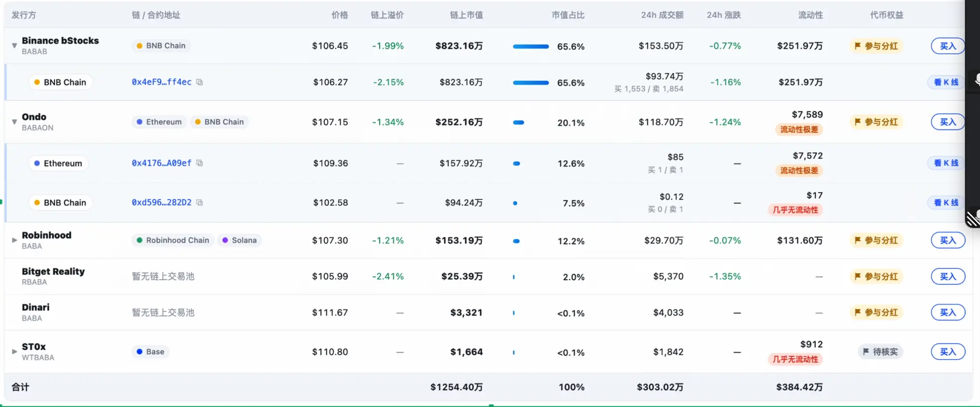Screen dimensions: 980x407
Task: Click Binance bStocks market share bar
Action: click(531, 46)
